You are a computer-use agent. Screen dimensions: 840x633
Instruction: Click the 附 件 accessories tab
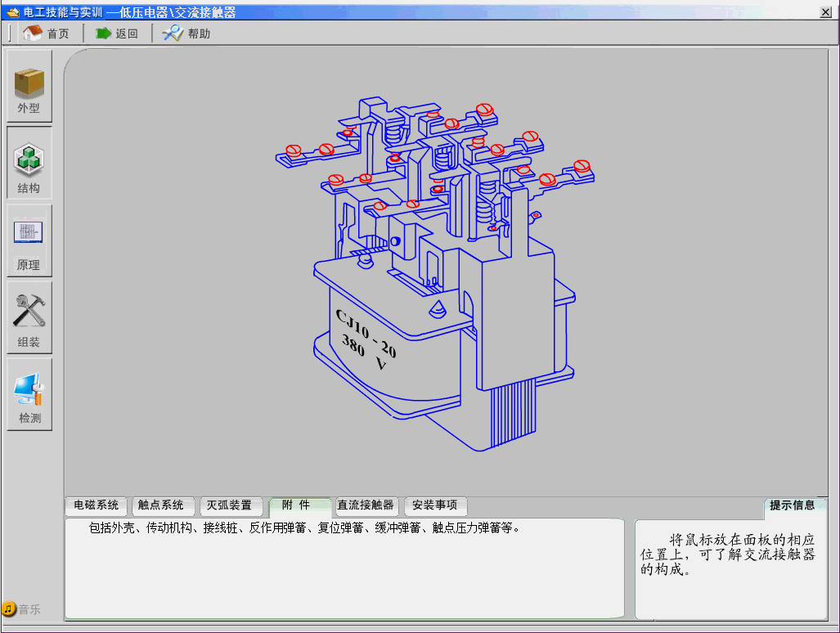point(299,505)
